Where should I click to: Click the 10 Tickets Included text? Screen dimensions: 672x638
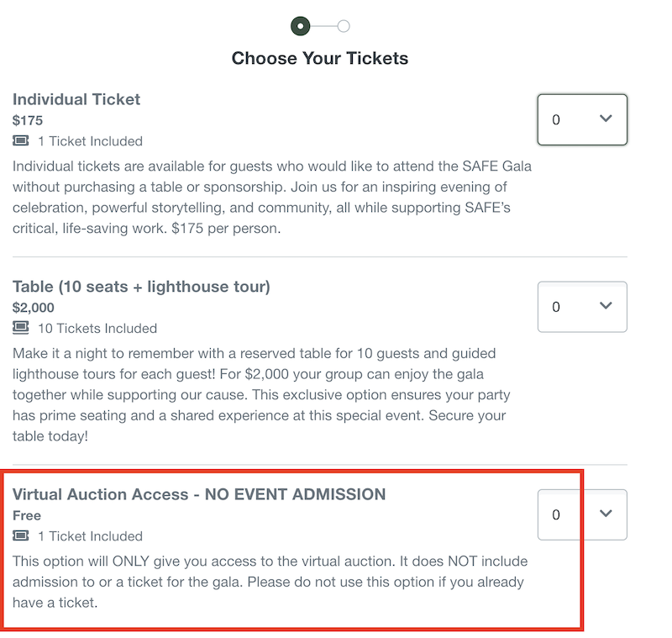[97, 328]
